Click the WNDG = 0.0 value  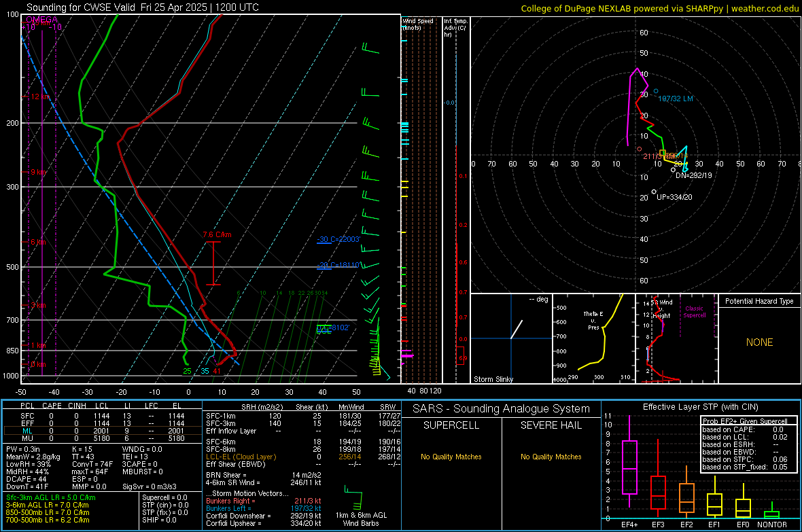pyautogui.click(x=142, y=449)
